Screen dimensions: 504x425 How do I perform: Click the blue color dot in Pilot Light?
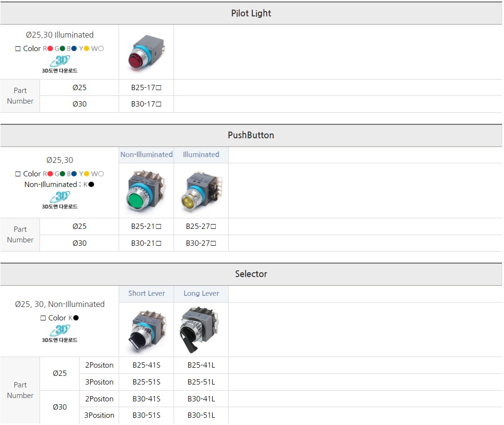click(74, 49)
